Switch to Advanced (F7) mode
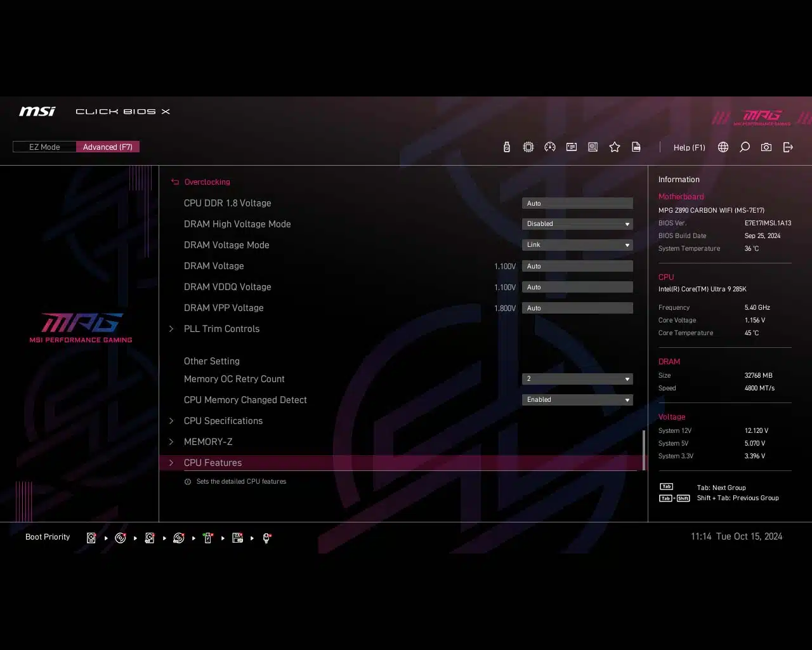 click(108, 147)
